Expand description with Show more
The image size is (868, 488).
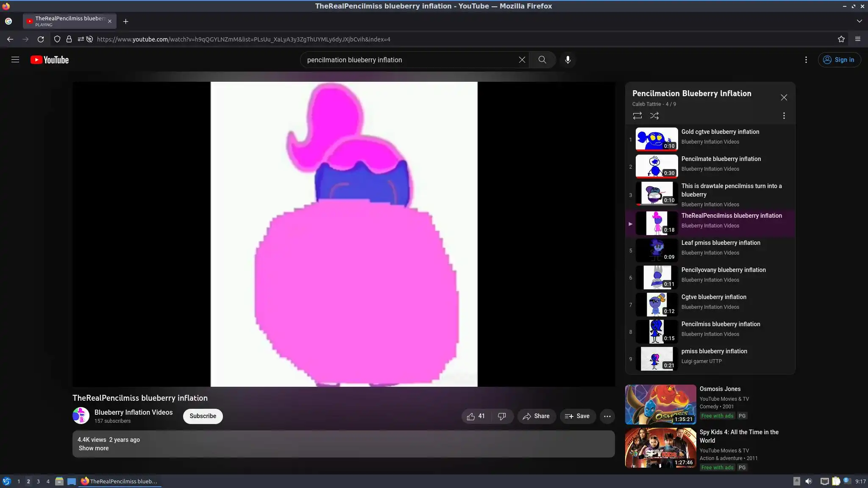point(94,448)
